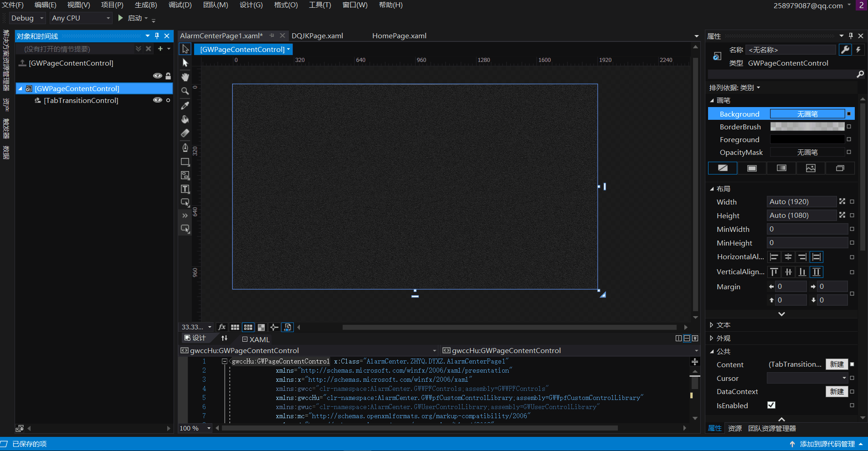The height and width of the screenshot is (451, 868).
Task: Switch to the HomePage.xaml tab
Action: click(399, 36)
